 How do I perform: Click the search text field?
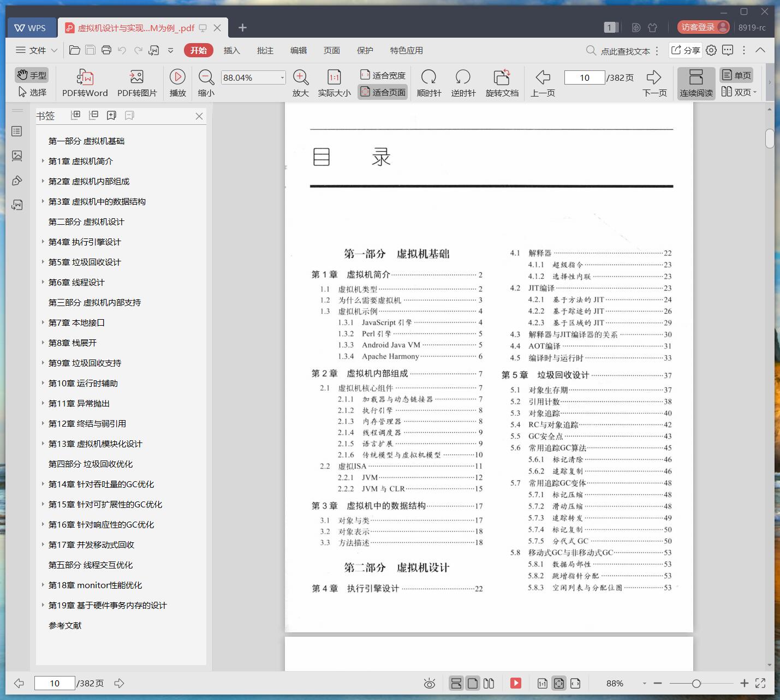click(625, 51)
